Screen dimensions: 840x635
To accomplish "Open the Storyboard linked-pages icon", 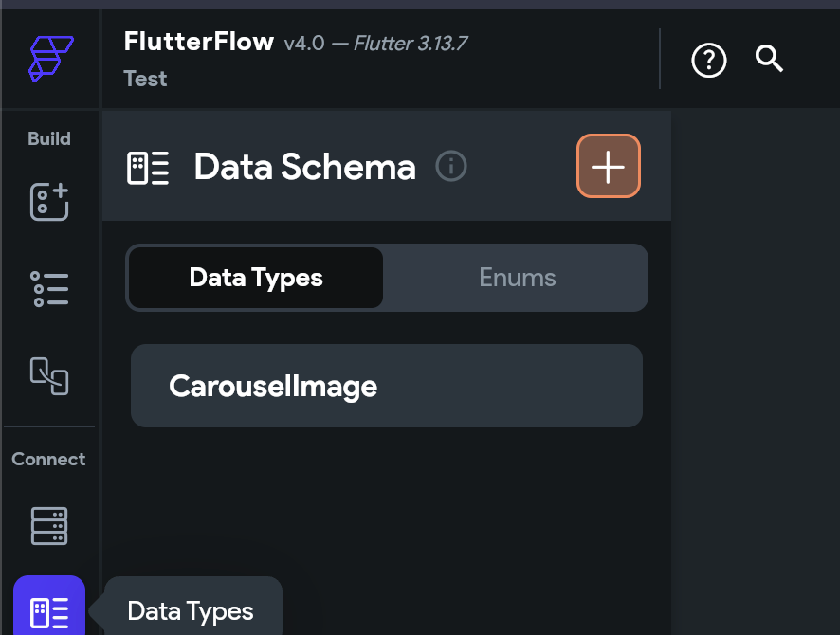I will coord(49,376).
